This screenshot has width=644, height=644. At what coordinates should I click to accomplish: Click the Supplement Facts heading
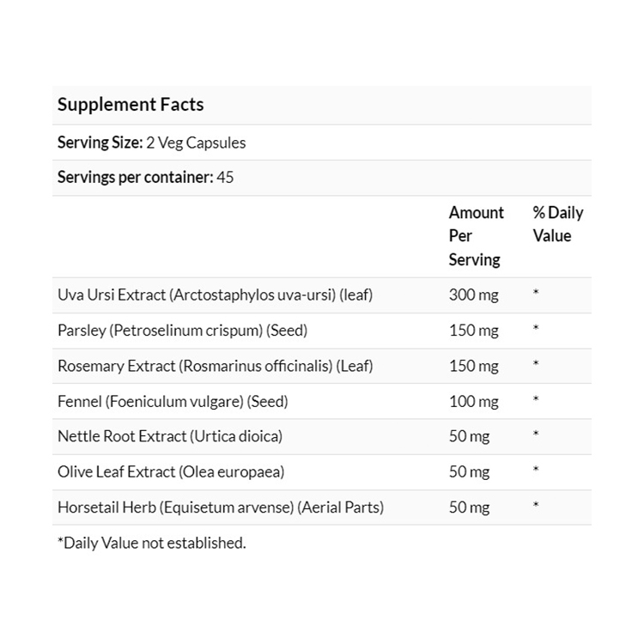(x=131, y=105)
